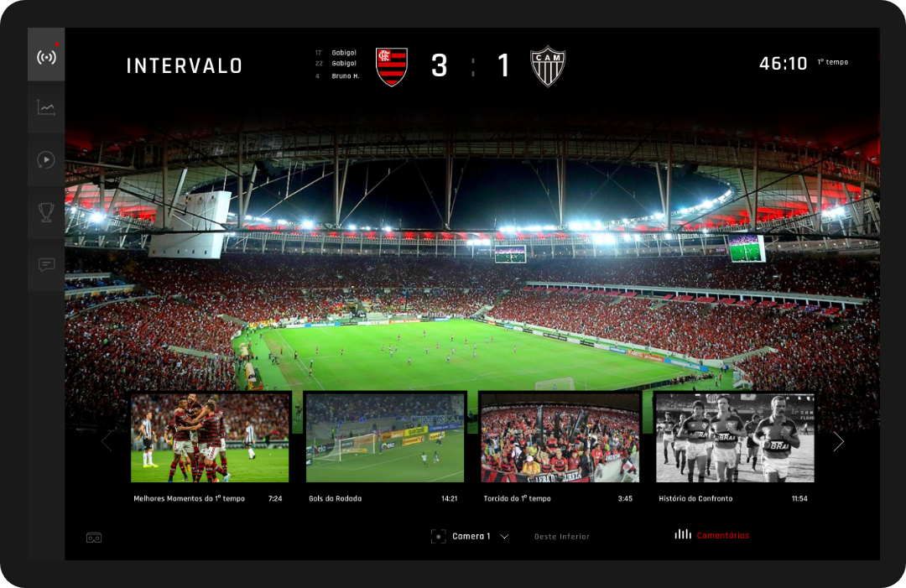
Task: Play Gols da Rodada video thumbnail
Action: tap(385, 438)
